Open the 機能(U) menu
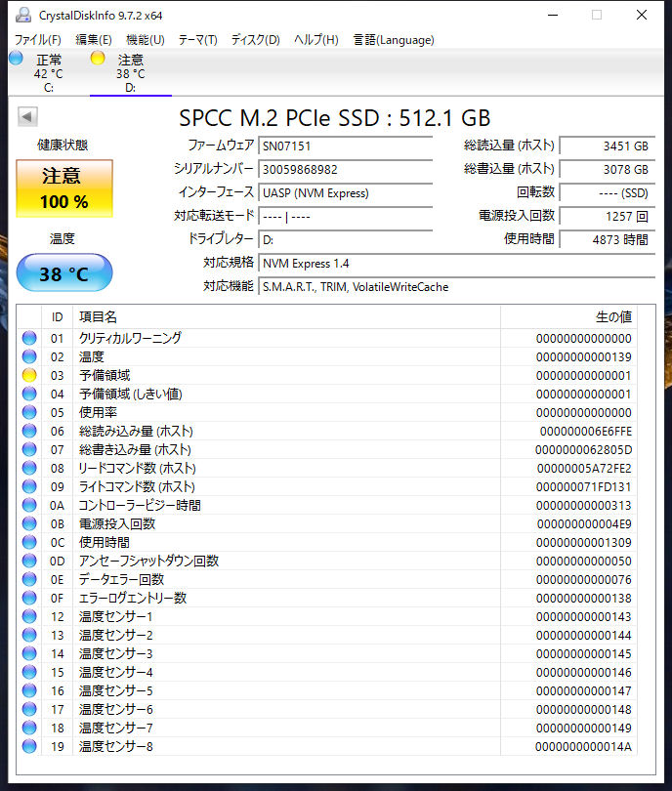Screen dimensions: 672x791 (146, 40)
